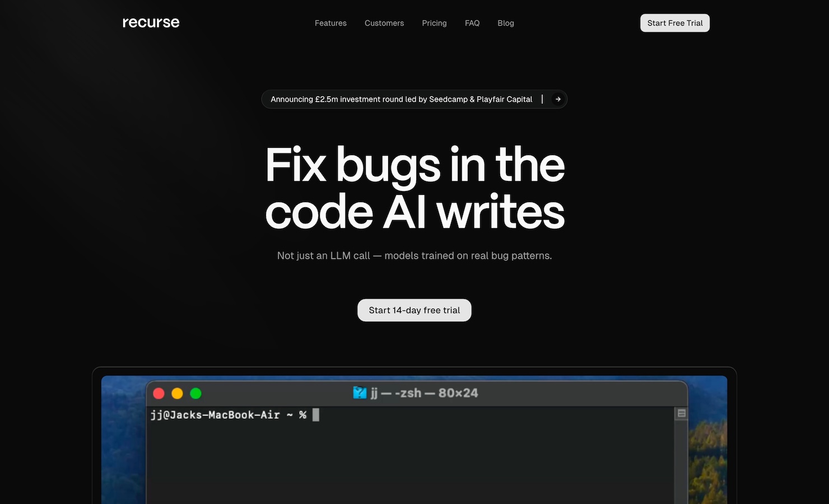Click the terminal prompt jj@Jacks-MacBook-Air
This screenshot has width=829, height=504.
tap(215, 415)
